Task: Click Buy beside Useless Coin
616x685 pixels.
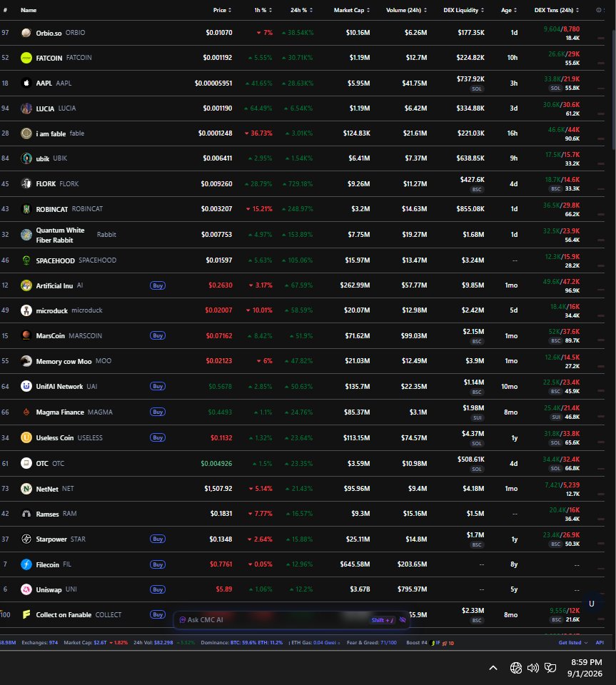Action: [158, 437]
